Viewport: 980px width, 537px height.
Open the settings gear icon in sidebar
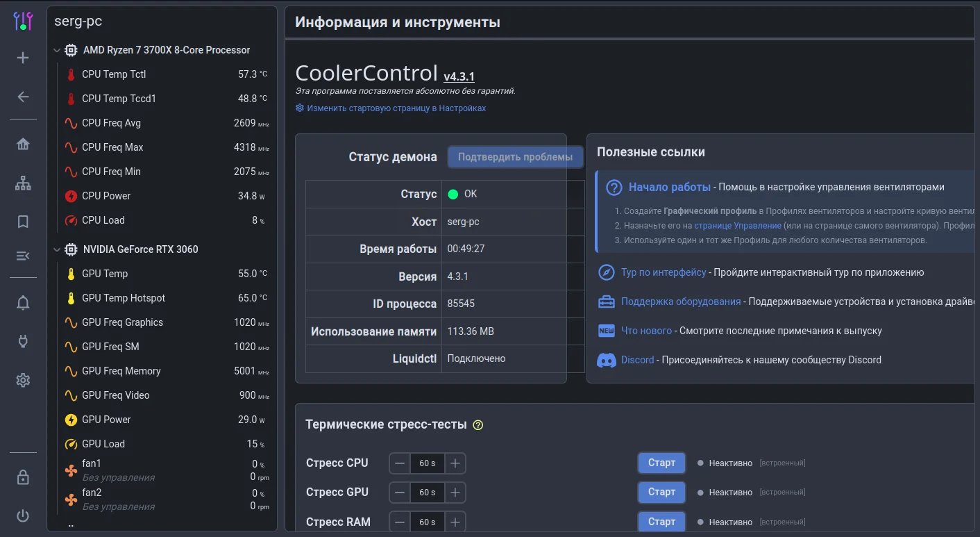click(23, 380)
